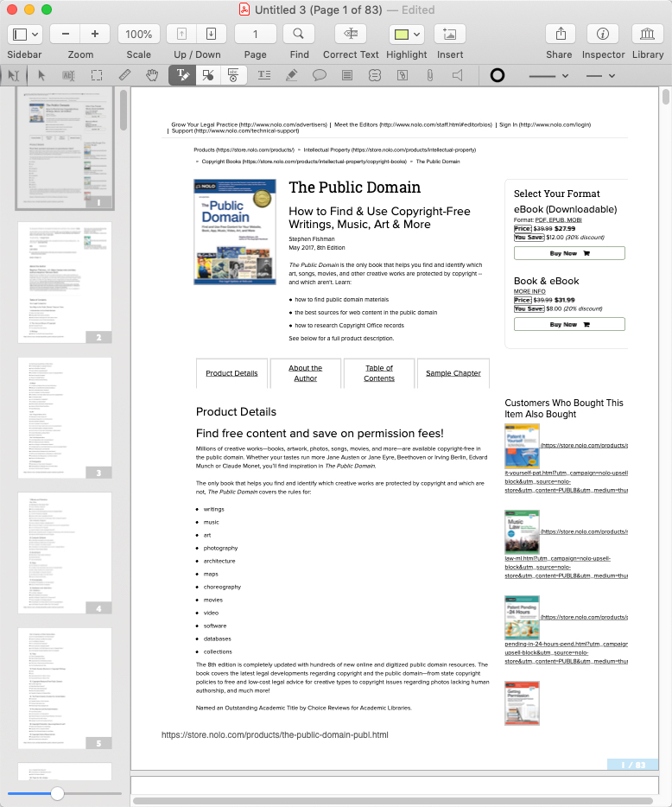Screen dimensions: 672x807
Task: Select the Hand scroll tool
Action: [x=152, y=76]
